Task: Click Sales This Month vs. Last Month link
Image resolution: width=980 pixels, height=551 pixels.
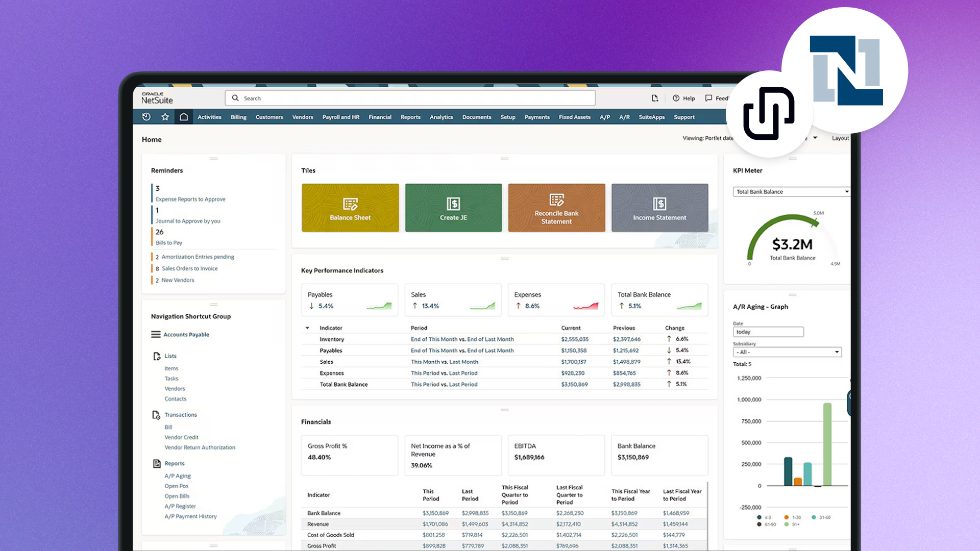Action: click(x=445, y=362)
